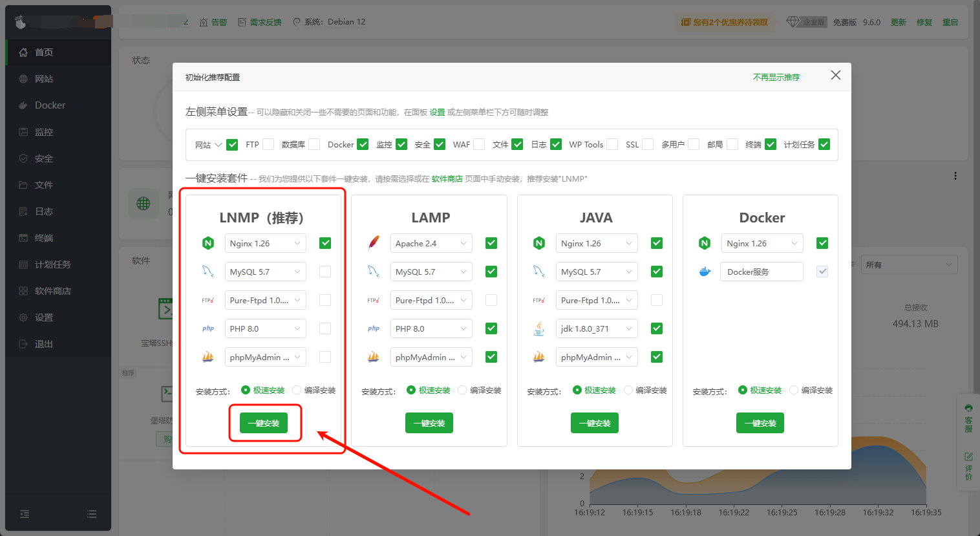Select 编译安装 radio in LAMP panel

pos(462,390)
